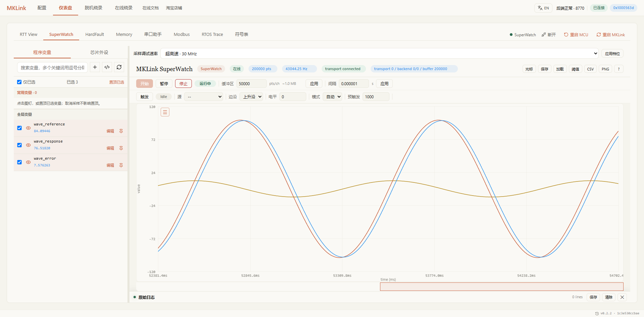Click the variable search field
The width and height of the screenshot is (644, 317).
(53, 67)
